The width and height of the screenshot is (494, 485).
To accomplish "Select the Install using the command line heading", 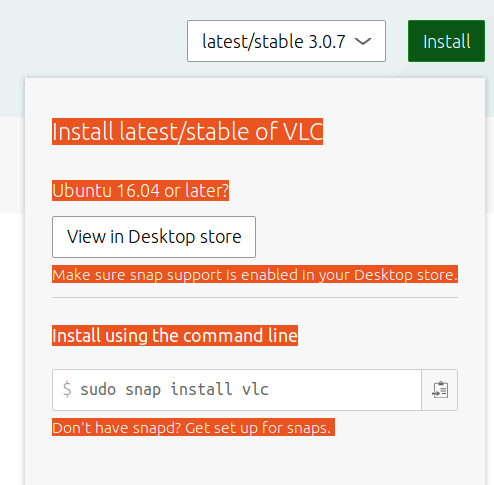I will [175, 335].
